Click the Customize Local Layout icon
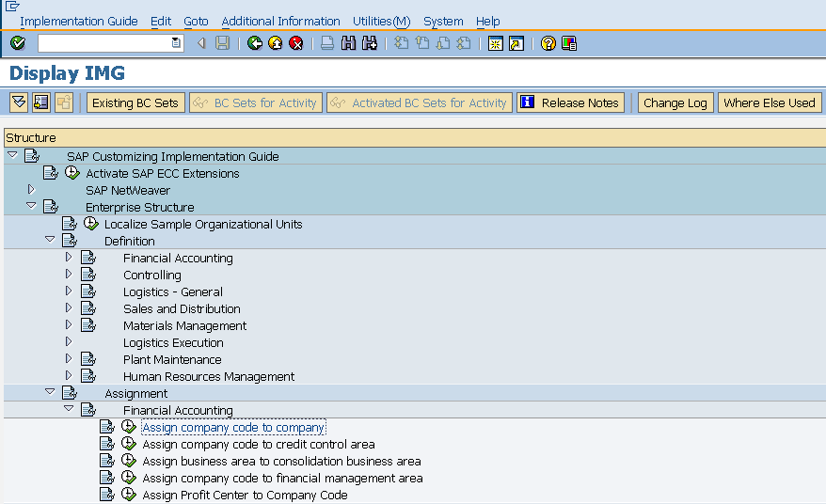This screenshot has height=504, width=826. pyautogui.click(x=569, y=43)
